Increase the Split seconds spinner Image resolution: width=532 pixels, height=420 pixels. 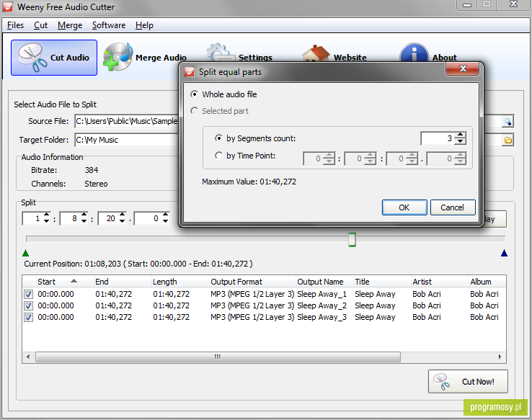click(x=122, y=215)
